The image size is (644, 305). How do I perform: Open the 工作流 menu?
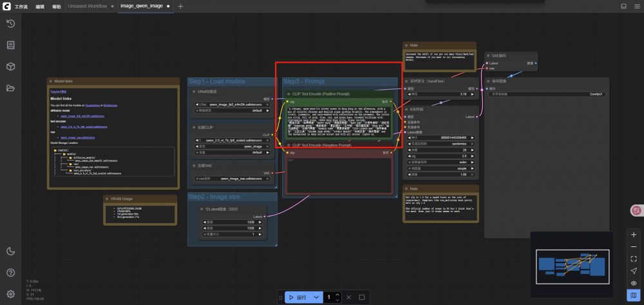point(21,6)
